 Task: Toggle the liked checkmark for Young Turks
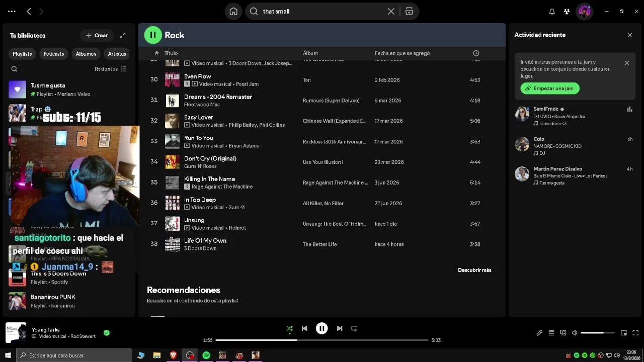[x=107, y=332]
